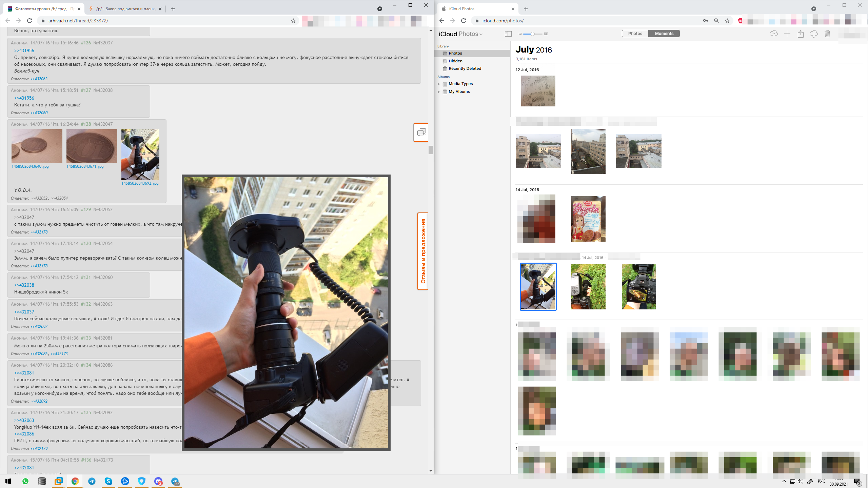
Task: Switch view to Photos segment
Action: click(635, 34)
